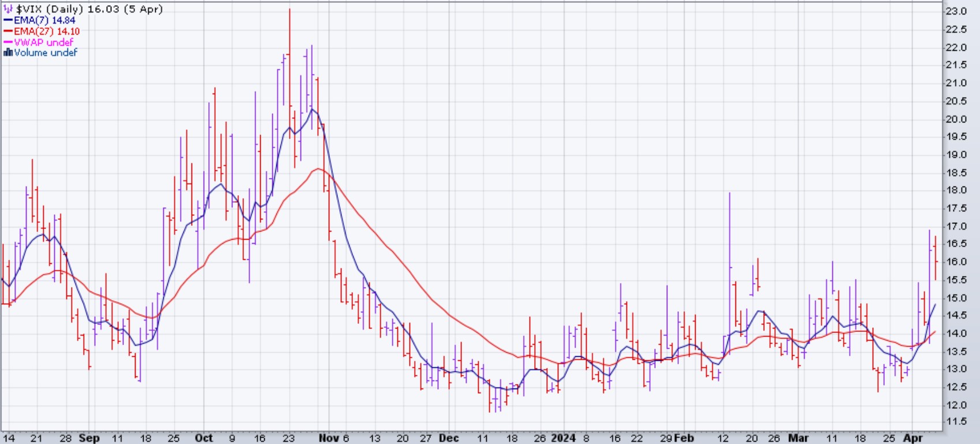Jump to the Oct label on date axis
980x444 pixels.
pos(204,438)
